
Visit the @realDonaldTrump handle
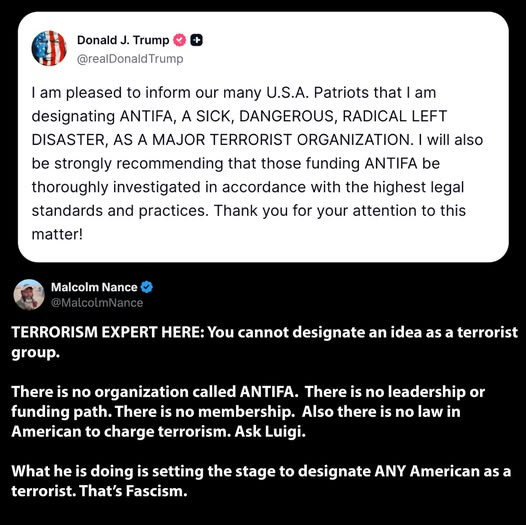click(x=130, y=59)
